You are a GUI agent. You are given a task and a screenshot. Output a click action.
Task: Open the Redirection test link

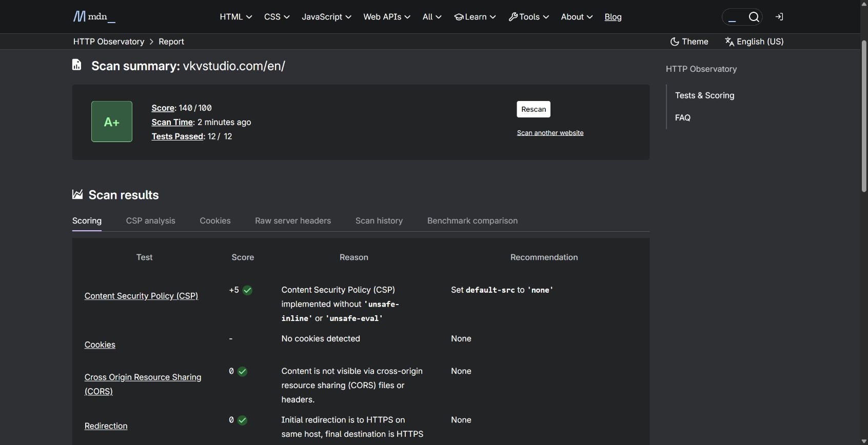(106, 426)
